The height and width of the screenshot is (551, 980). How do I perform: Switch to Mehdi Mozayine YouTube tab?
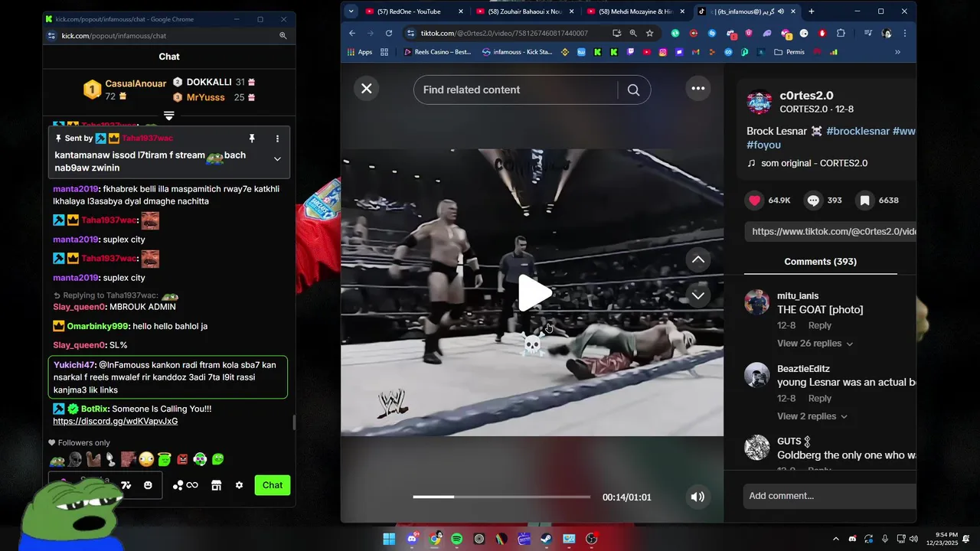635,11
